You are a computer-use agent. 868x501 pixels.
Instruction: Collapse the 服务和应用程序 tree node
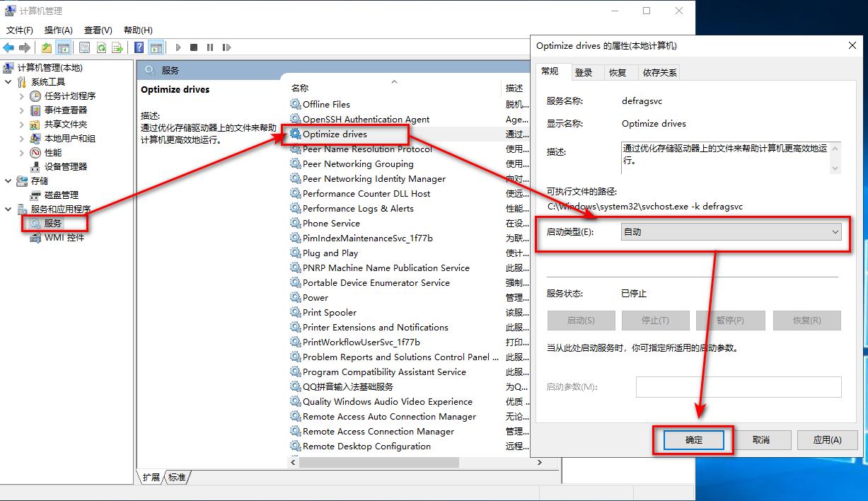[8, 209]
